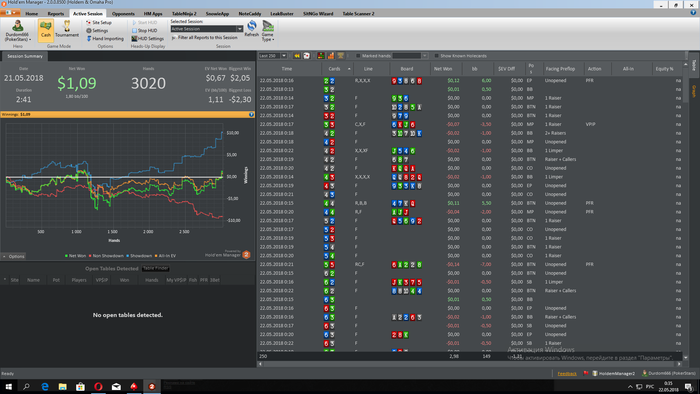700x394 pixels.
Task: Select Cash game mode
Action: tap(46, 30)
